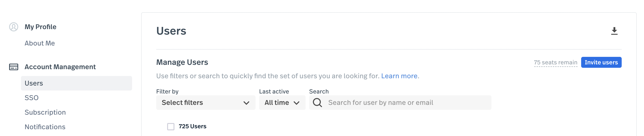Image resolution: width=644 pixels, height=136 pixels.
Task: Open Account Management section heading
Action: [x=60, y=67]
